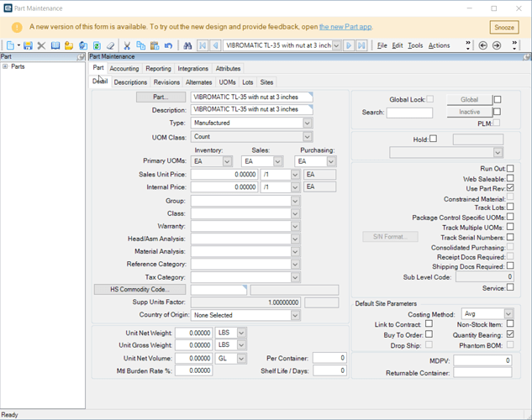Switch to the Attributes tab
Viewport: 532px width, 420px height.
pos(228,69)
